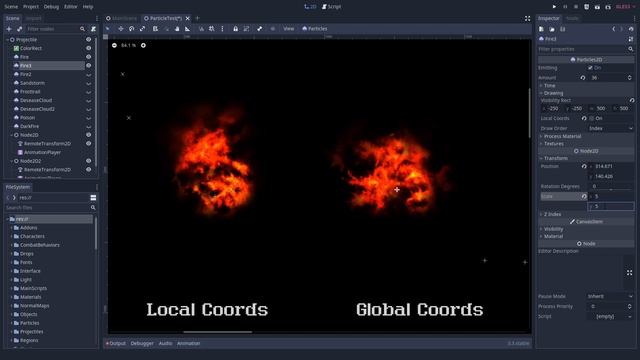Click the Rotation Degrees slider field
The height and width of the screenshot is (360, 640).
[x=611, y=186]
